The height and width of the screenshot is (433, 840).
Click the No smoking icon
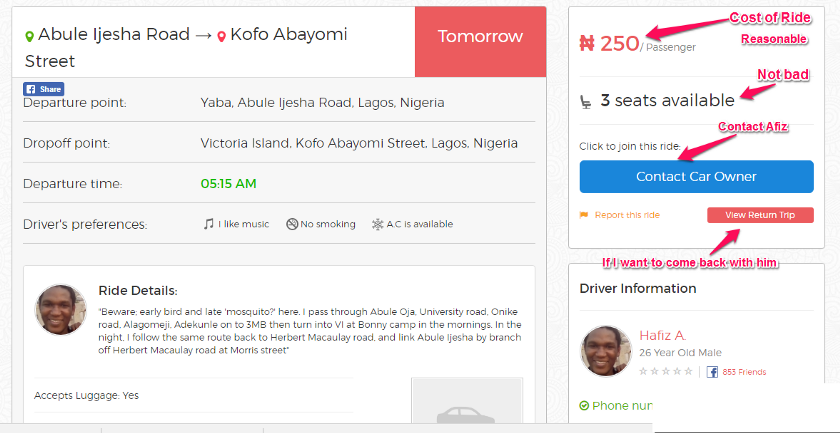pyautogui.click(x=291, y=224)
